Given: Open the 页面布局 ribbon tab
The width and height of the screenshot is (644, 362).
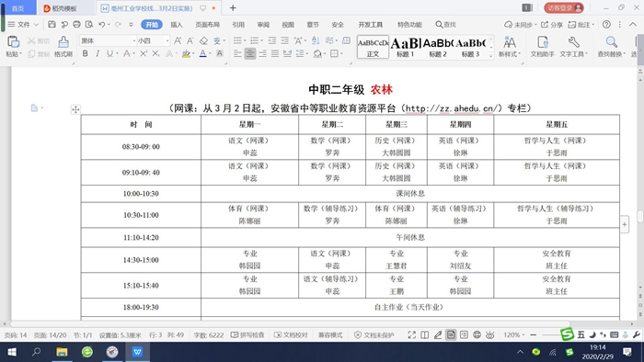Looking at the screenshot, I should point(207,25).
